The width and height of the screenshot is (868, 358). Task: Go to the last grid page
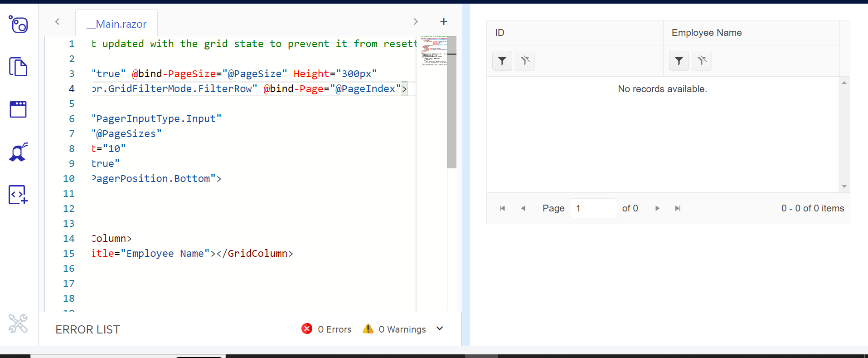(x=678, y=208)
